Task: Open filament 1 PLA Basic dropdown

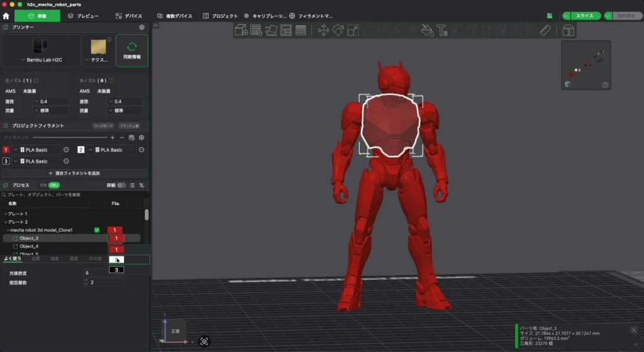Action: point(36,150)
